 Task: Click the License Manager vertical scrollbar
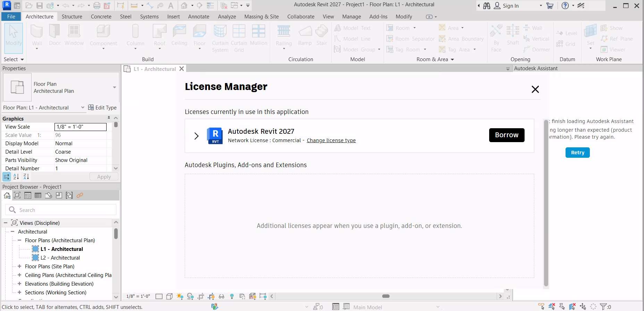(546, 203)
